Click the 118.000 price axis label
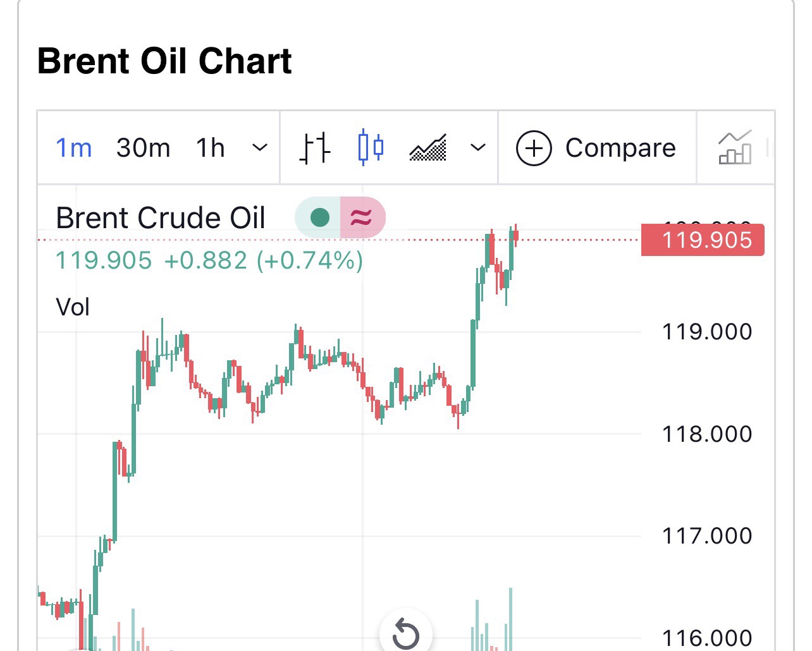The height and width of the screenshot is (651, 812). 707,434
